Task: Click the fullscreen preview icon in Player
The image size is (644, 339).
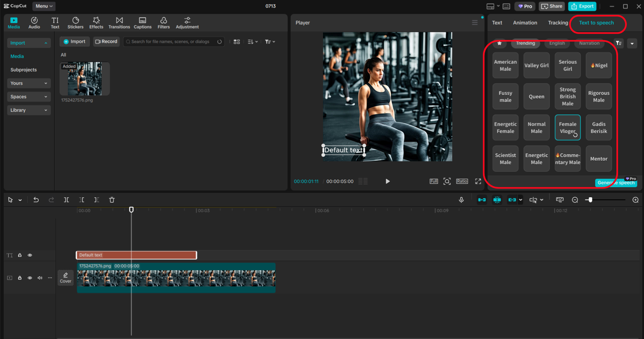Action: click(478, 181)
